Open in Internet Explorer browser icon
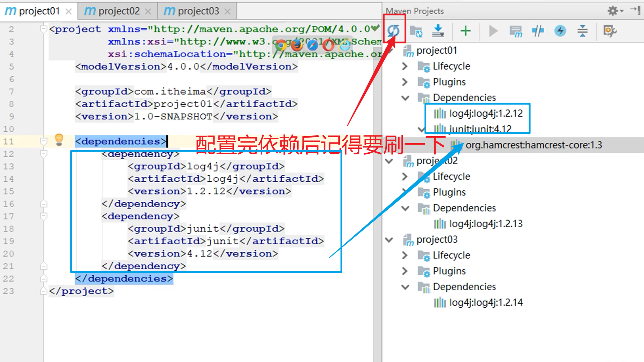 coord(345,45)
